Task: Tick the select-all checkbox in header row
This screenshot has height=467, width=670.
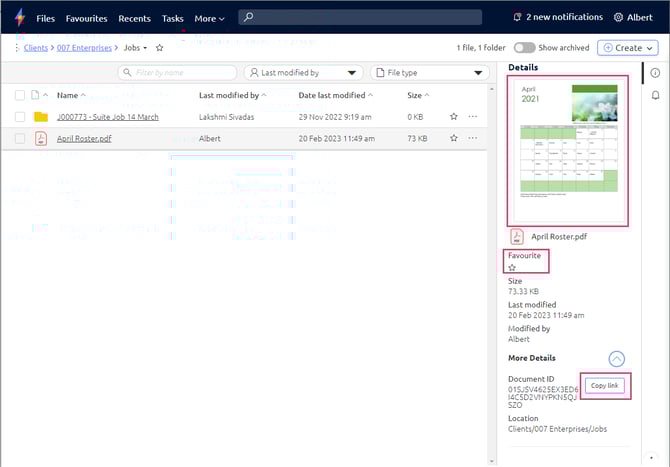Action: click(20, 95)
